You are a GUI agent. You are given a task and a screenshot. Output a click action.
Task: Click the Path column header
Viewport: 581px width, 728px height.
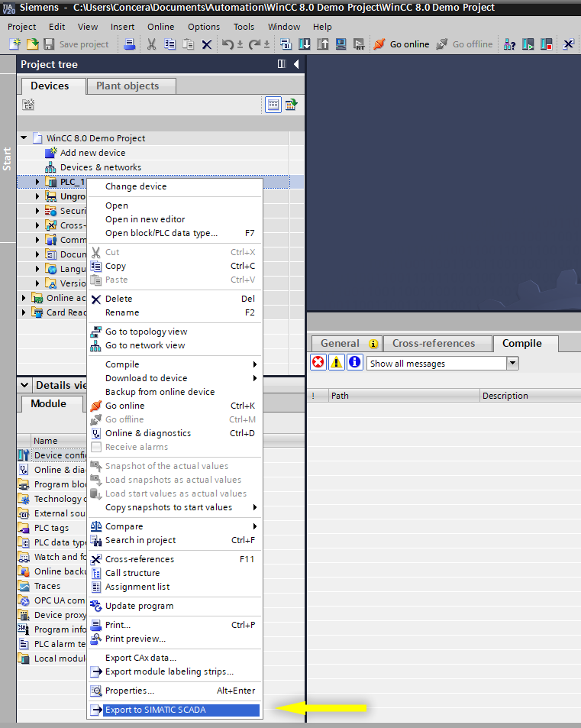pyautogui.click(x=340, y=396)
